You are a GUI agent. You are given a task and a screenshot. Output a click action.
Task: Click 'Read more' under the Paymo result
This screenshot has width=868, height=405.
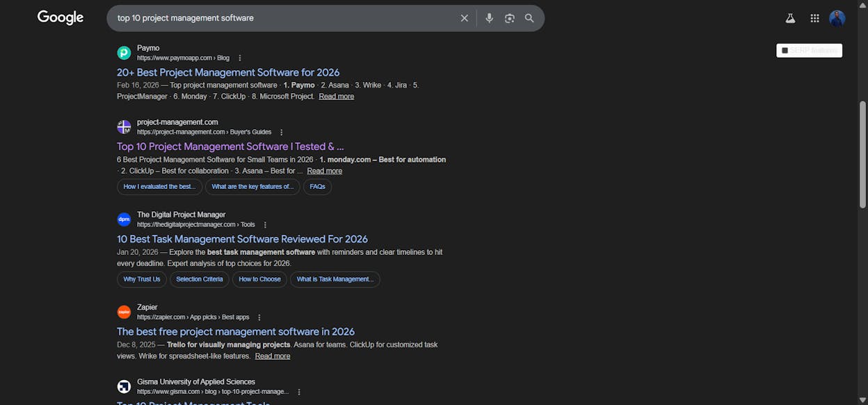pyautogui.click(x=337, y=97)
